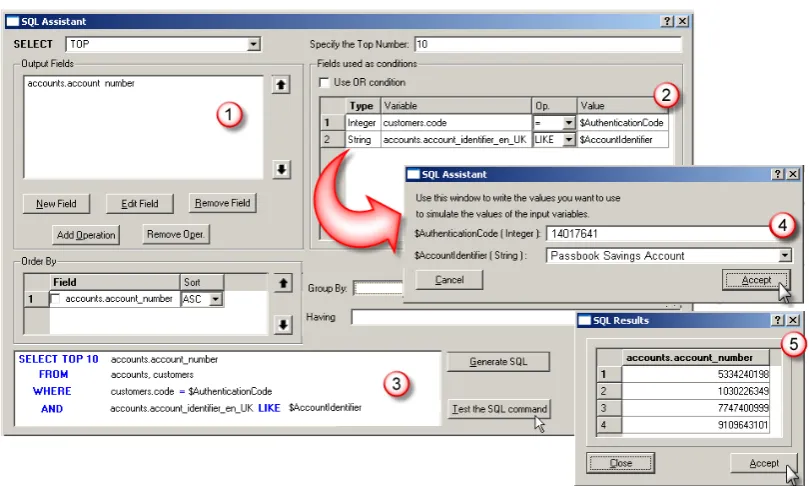Click the WHERE clause line in SQL preview

[153, 392]
